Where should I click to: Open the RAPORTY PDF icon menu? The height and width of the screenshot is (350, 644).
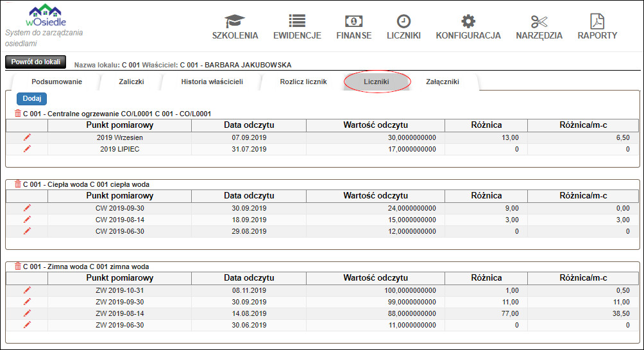click(597, 27)
